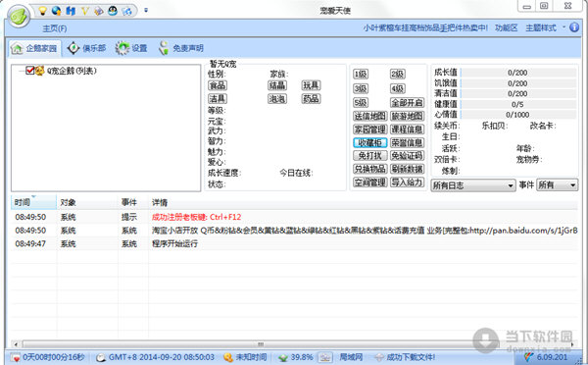Click the 5级 button
The height and width of the screenshot is (365, 588).
point(361,102)
